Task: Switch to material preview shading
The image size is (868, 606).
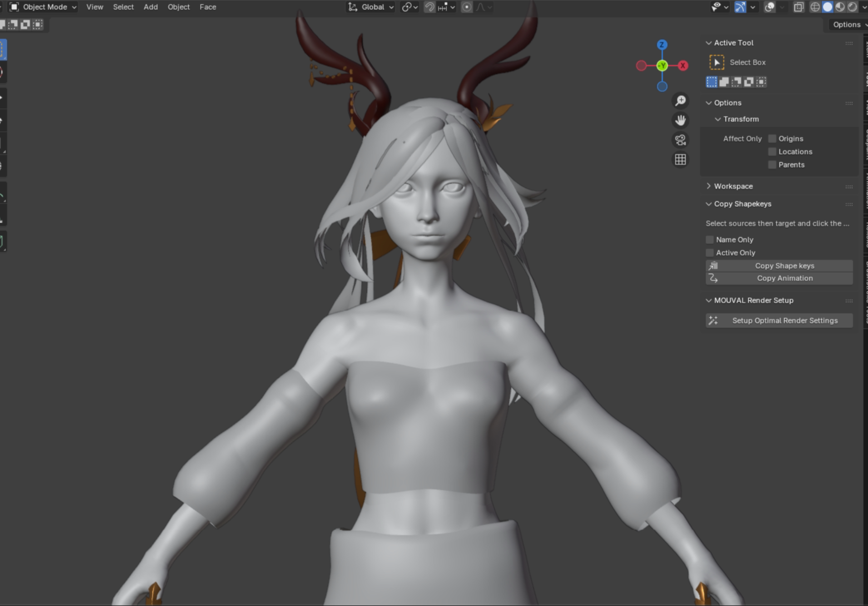Action: pos(840,7)
